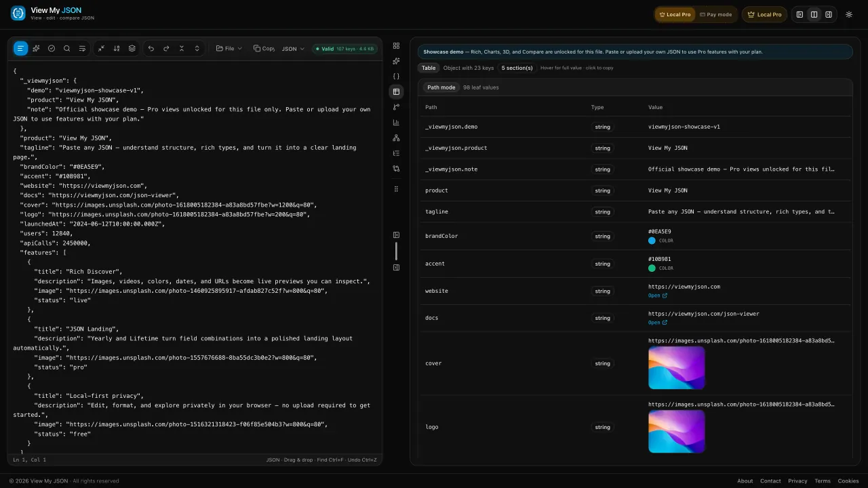The height and width of the screenshot is (488, 868).
Task: Open the curly braces view in sidebar
Action: [396, 77]
